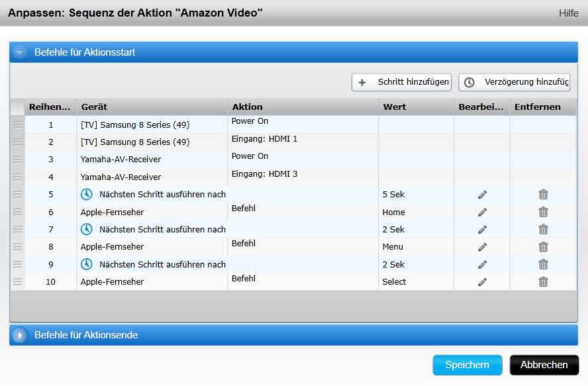
Task: Grab the drag handle of row 1
Action: point(18,124)
